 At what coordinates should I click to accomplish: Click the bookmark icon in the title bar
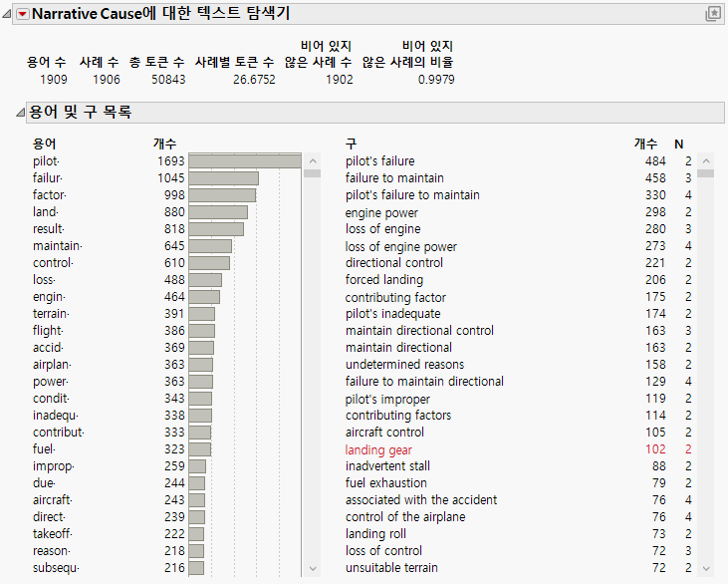pos(713,14)
